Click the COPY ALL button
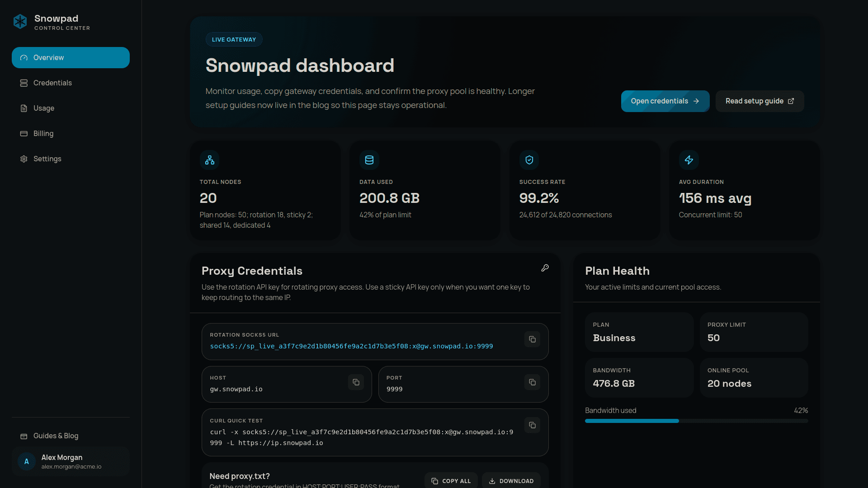 pos(451,481)
